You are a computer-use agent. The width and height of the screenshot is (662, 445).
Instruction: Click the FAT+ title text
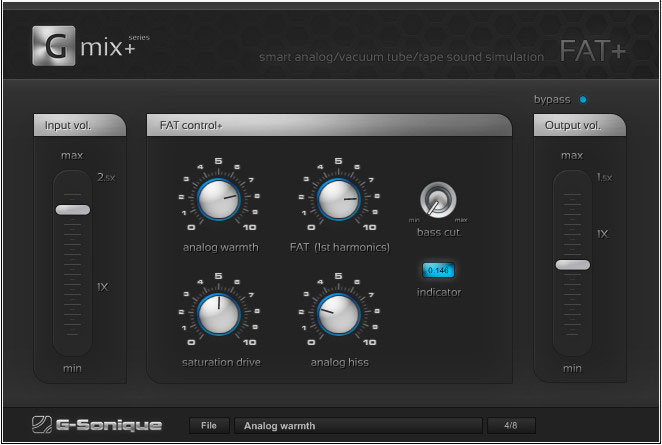592,51
